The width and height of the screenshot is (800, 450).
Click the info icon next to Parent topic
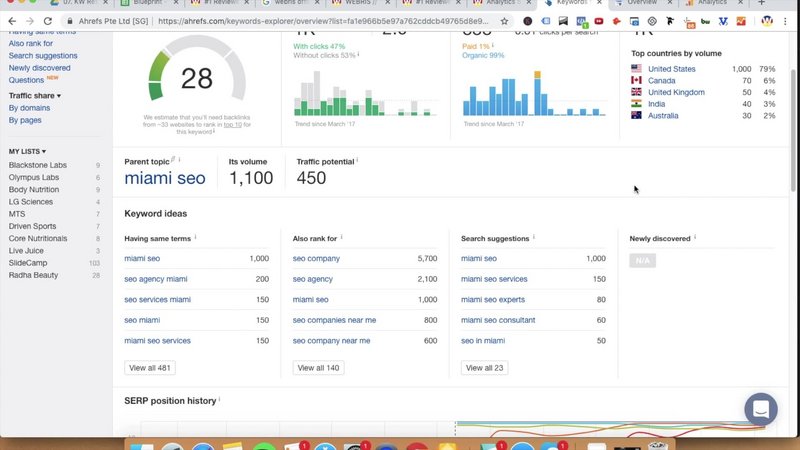point(179,160)
